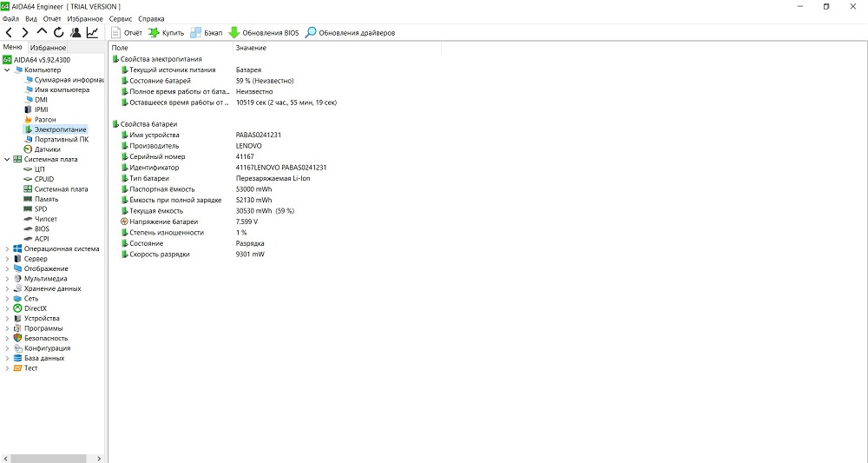Viewport: 868px width, 463px height.
Task: Open the graph chart toolbar icon
Action: [93, 33]
